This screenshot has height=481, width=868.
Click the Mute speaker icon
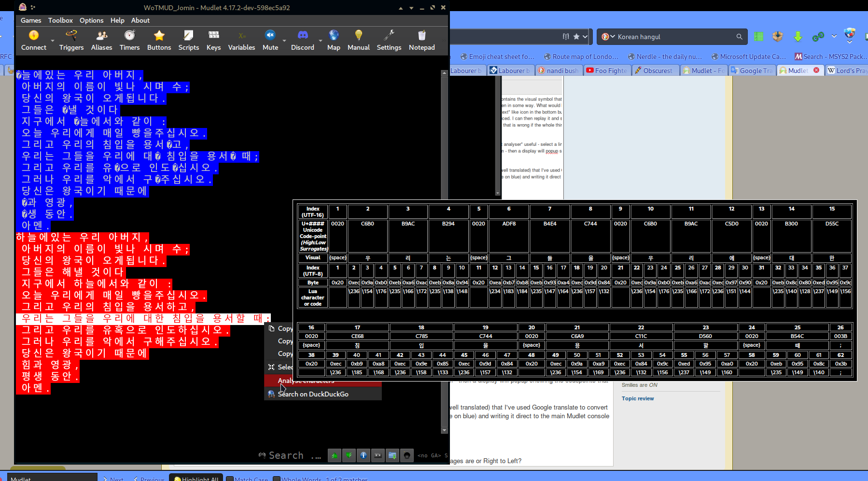click(270, 35)
